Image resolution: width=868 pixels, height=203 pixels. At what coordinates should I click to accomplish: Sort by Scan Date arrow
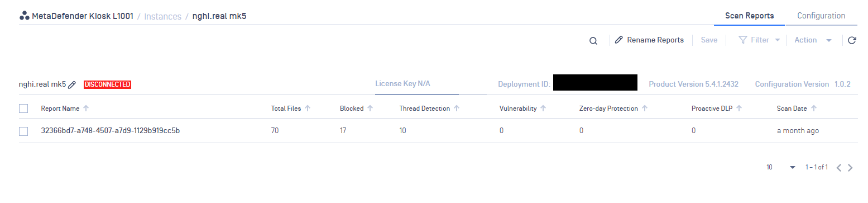pos(814,108)
